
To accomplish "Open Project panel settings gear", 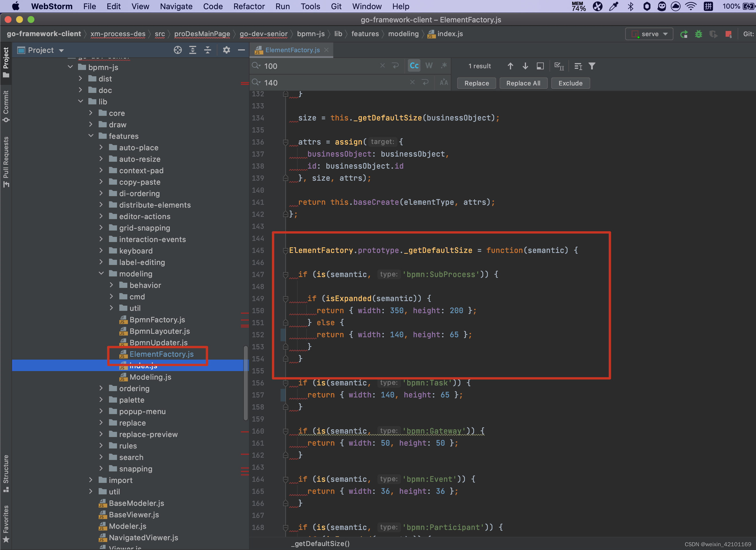I will tap(226, 50).
